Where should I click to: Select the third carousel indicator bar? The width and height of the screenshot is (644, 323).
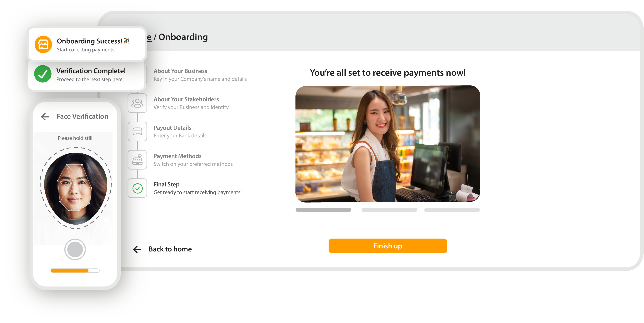click(452, 210)
